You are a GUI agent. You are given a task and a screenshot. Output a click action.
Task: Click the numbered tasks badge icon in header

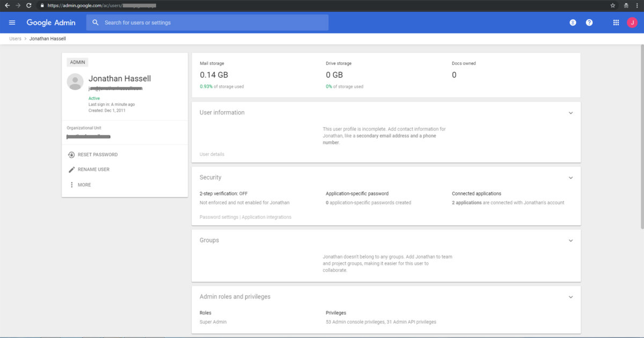tap(573, 23)
